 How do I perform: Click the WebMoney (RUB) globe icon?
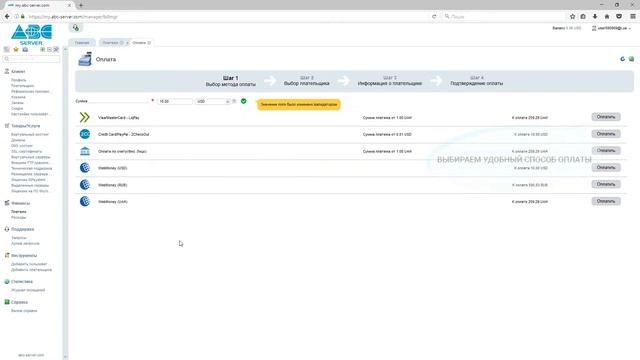(x=84, y=184)
